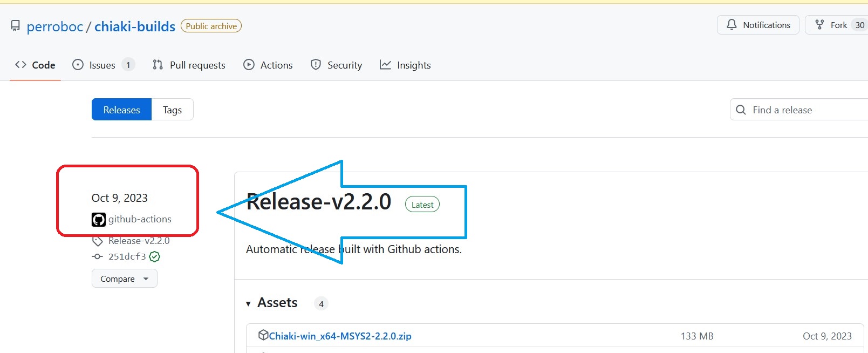Click the commit icon beside 251dcf3
Viewport: 868px width, 353px height.
97,256
